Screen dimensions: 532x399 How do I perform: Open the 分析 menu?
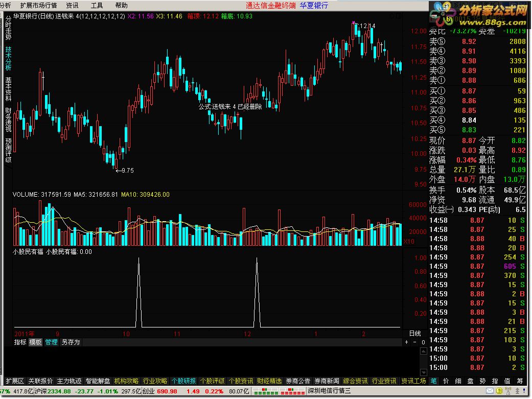[6, 6]
